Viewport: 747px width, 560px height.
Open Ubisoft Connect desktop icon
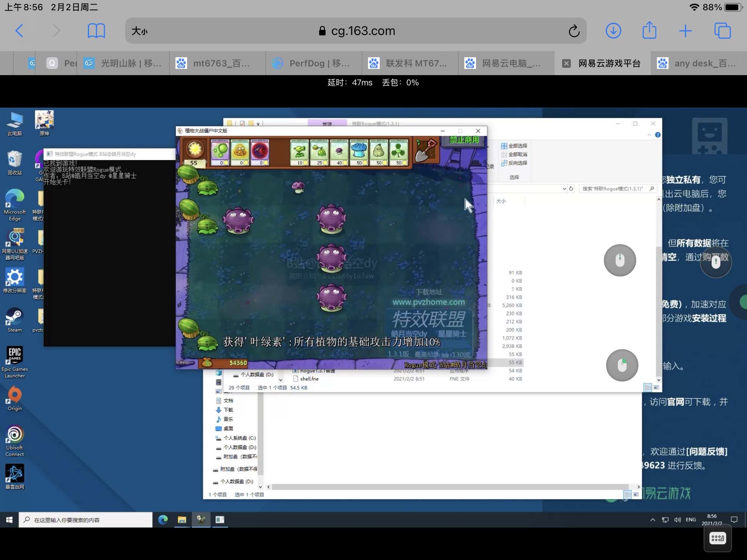point(15,442)
